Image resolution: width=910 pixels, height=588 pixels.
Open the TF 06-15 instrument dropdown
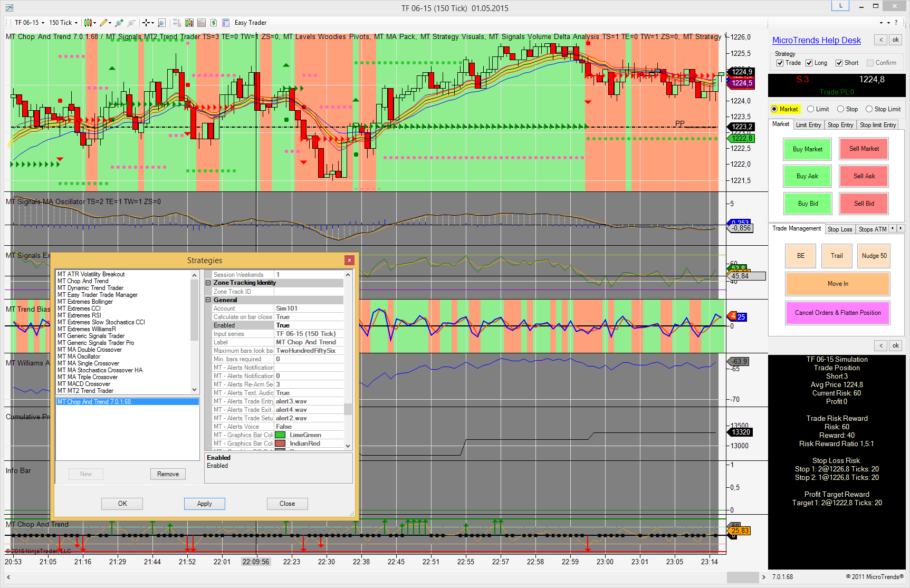(30, 23)
